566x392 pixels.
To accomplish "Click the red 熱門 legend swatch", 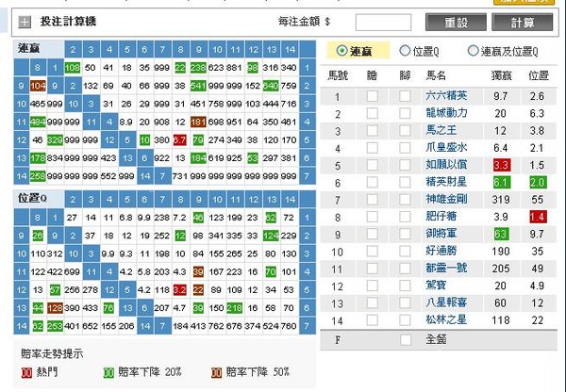I will (26, 372).
